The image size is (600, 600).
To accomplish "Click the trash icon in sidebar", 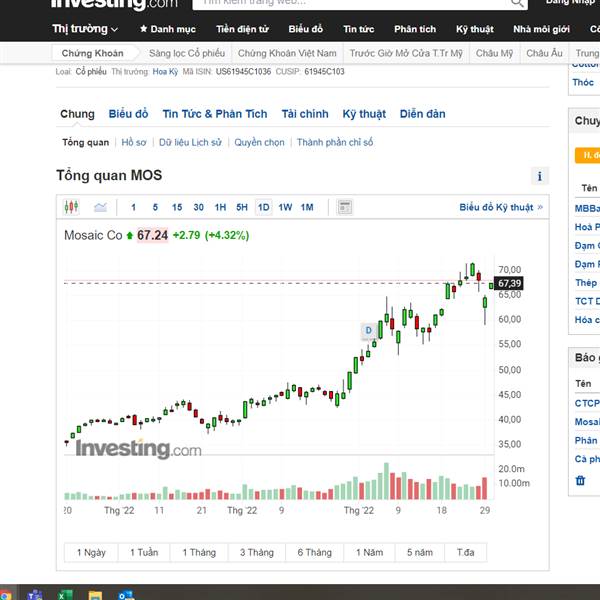I will [580, 480].
